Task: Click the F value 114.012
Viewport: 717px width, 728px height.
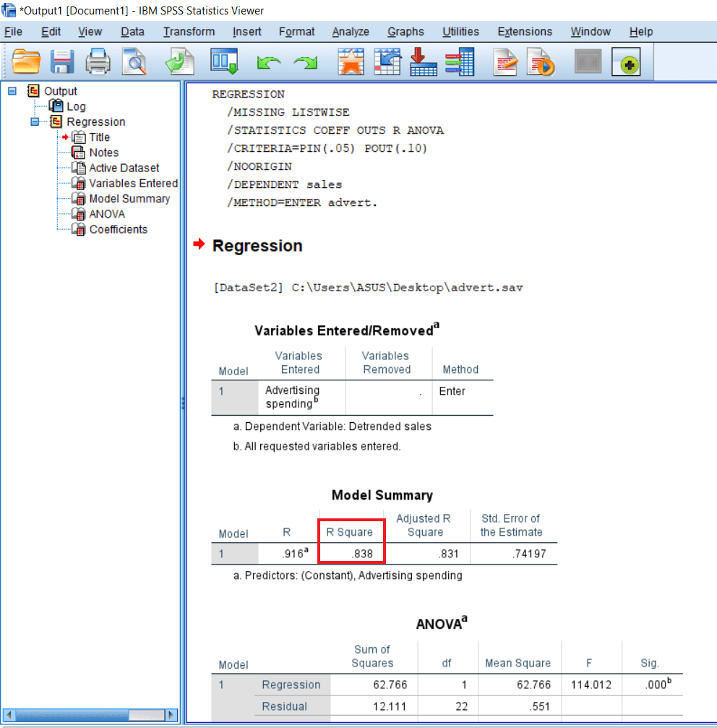Action: [591, 685]
